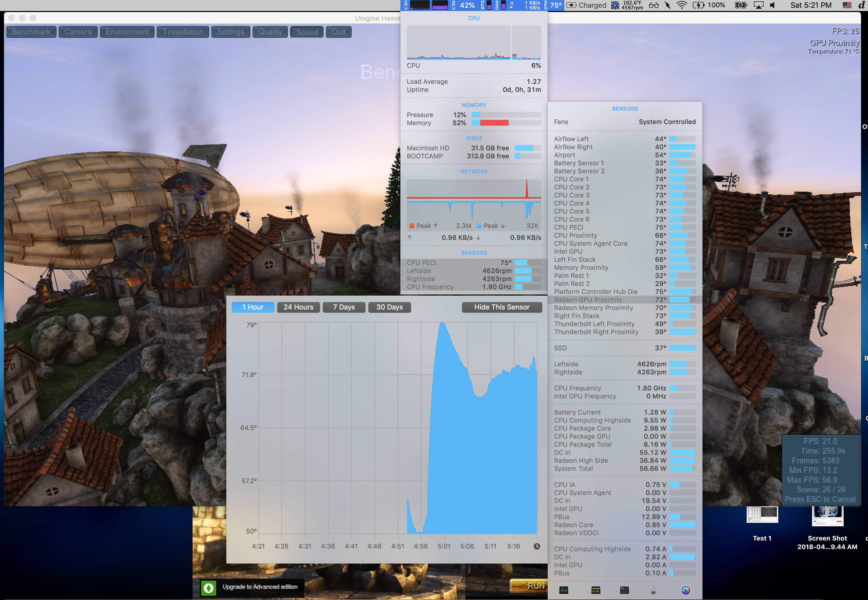Screen dimensions: 868x600
Task: Click the AirPlay display icon in the menu bar
Action: click(758, 5)
